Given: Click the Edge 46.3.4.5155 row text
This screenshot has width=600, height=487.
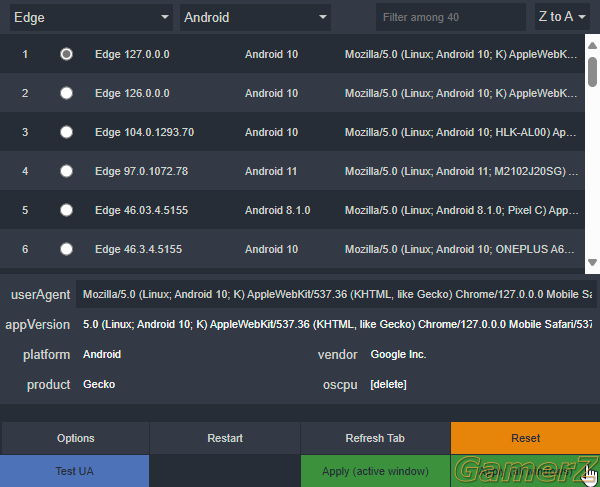Looking at the screenshot, I should [138, 249].
